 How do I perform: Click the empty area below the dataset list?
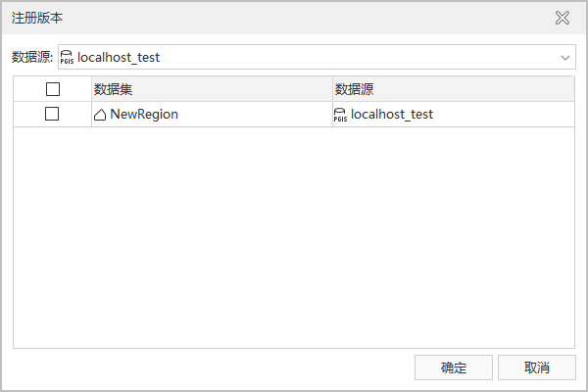[294, 235]
